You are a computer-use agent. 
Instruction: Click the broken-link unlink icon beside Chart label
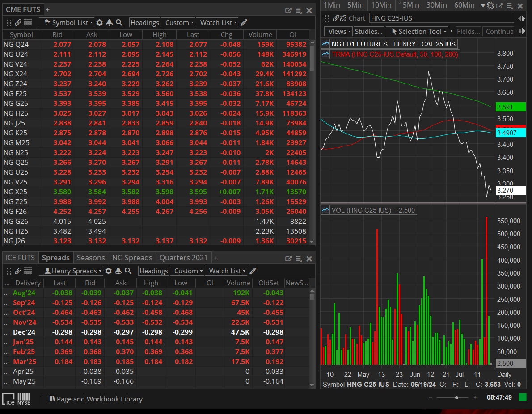click(x=343, y=18)
